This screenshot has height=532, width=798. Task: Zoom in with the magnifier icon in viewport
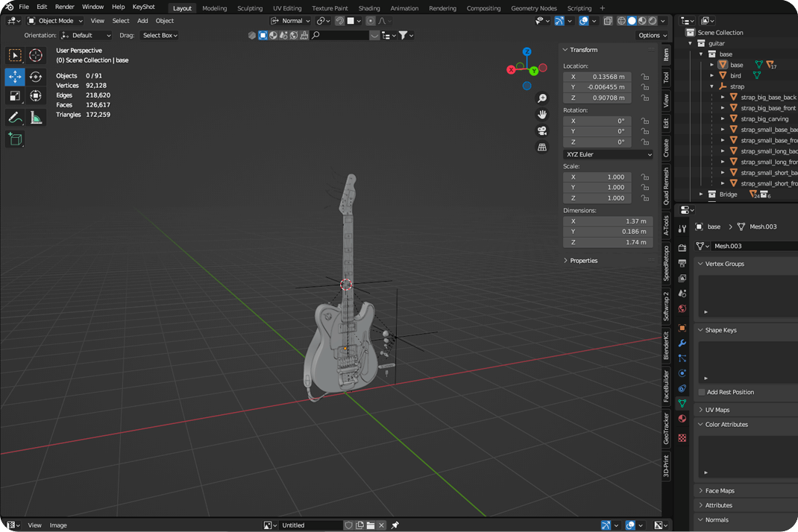tap(542, 98)
